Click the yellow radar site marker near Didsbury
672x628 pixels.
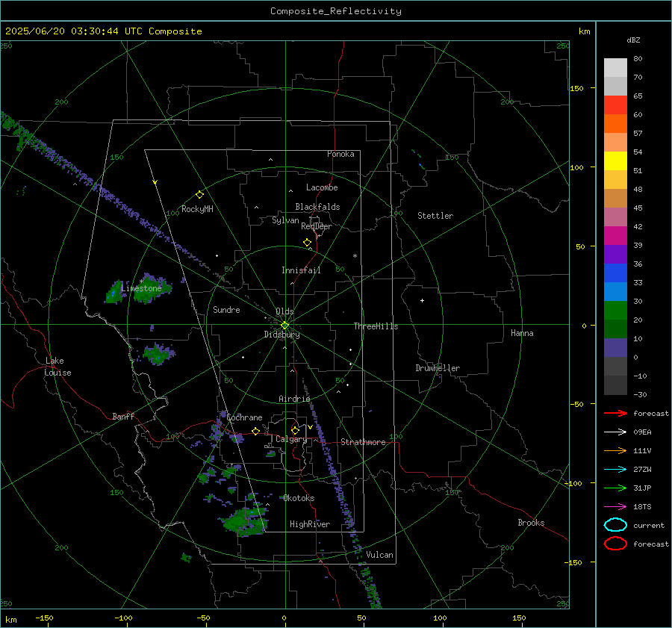(284, 326)
